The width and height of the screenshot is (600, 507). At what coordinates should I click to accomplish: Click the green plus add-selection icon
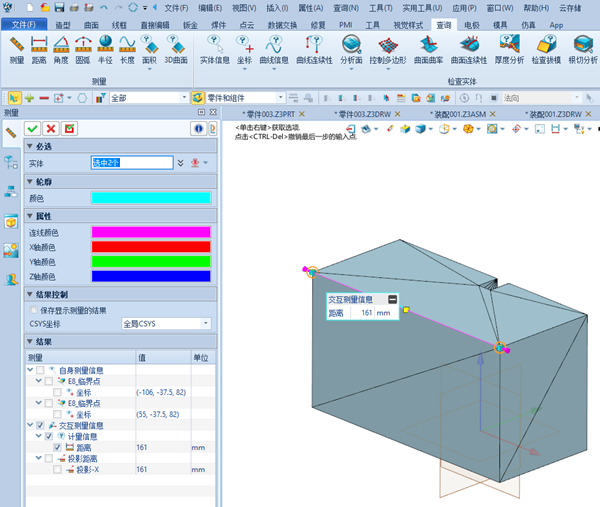29,98
